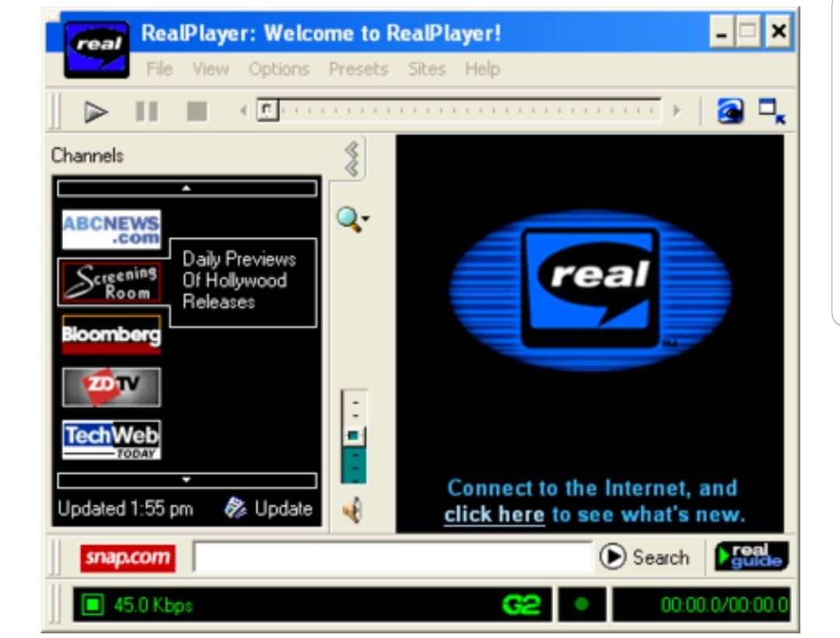Click the Search button
Screen dimensions: 840x638
point(645,557)
